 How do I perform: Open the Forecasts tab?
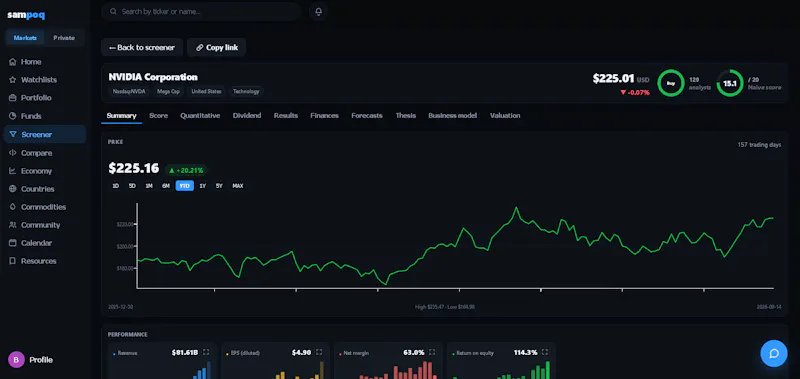point(367,116)
